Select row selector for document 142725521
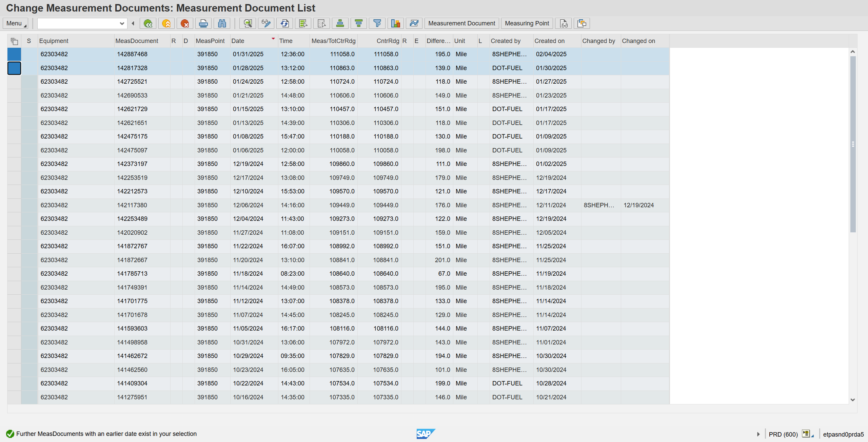The image size is (868, 442). (14, 82)
